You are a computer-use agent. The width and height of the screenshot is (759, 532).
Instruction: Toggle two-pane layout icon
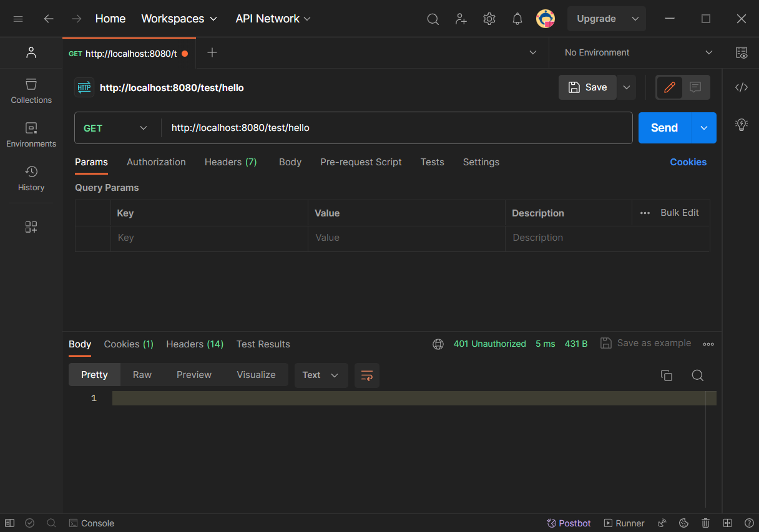pos(727,523)
